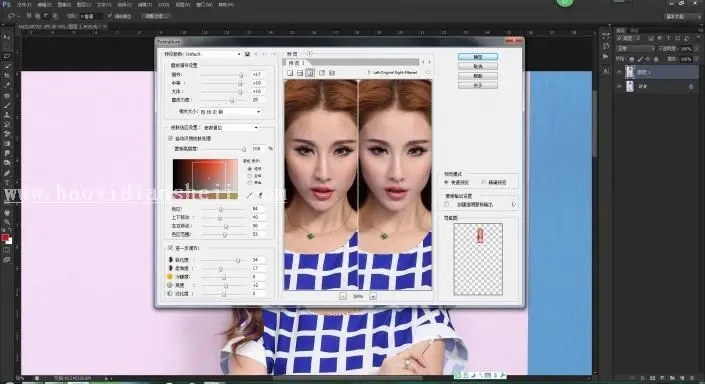Open the skin tones mask settings dropdown
The image size is (705, 384).
point(231,128)
